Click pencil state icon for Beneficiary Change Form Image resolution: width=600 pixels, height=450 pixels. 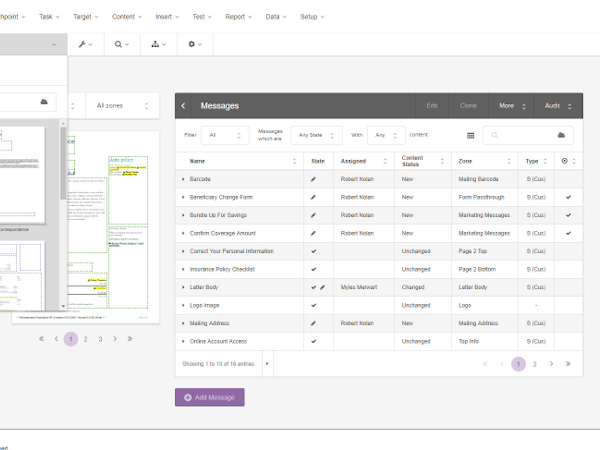tap(313, 197)
